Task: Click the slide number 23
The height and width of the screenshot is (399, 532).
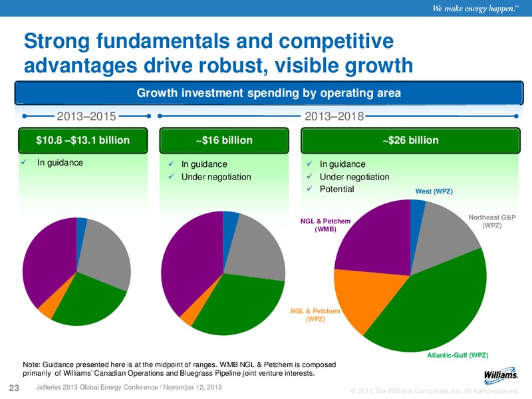Action: tap(14, 388)
